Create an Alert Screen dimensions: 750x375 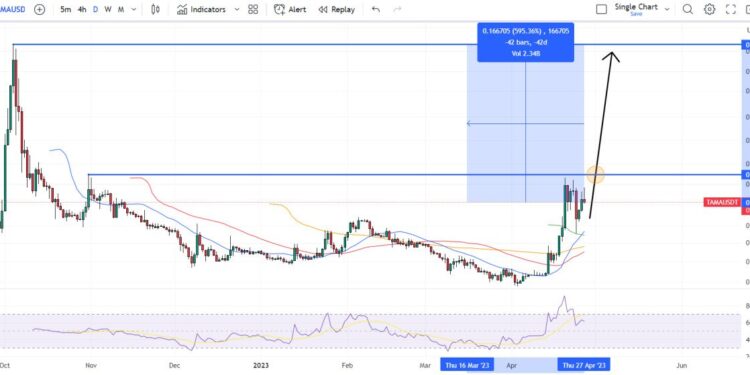[x=290, y=10]
